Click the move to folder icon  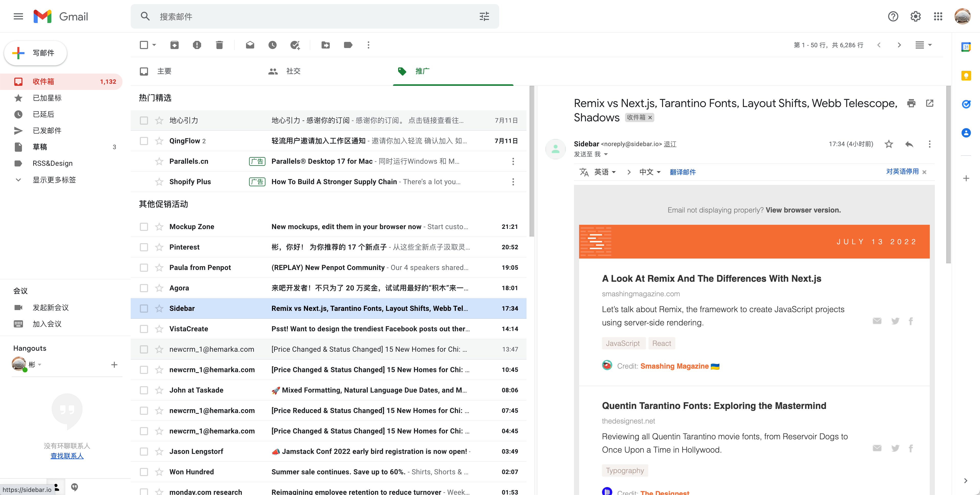pyautogui.click(x=326, y=45)
